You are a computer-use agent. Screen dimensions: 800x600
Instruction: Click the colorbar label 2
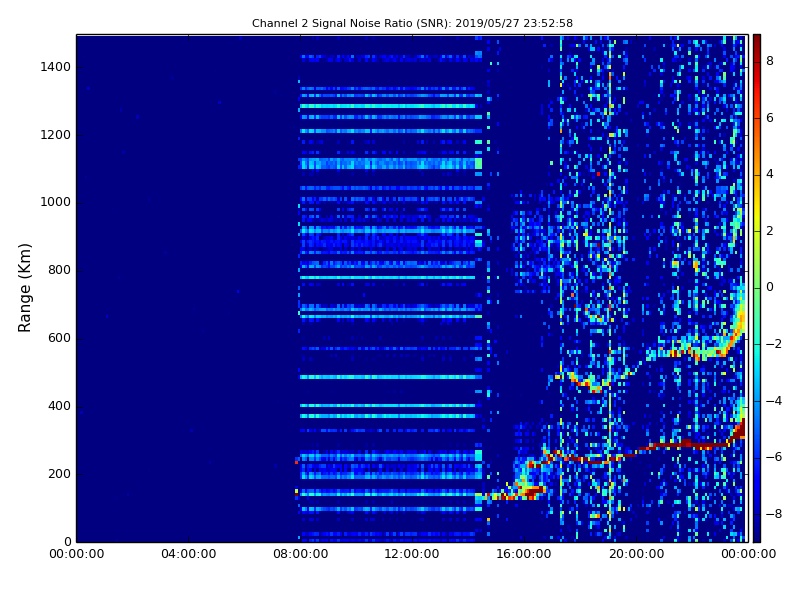click(770, 231)
